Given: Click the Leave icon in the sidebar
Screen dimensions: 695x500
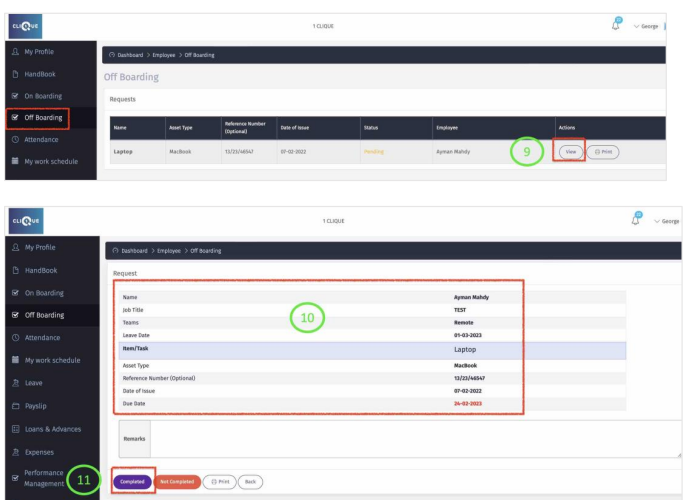Looking at the screenshot, I should point(14,382).
